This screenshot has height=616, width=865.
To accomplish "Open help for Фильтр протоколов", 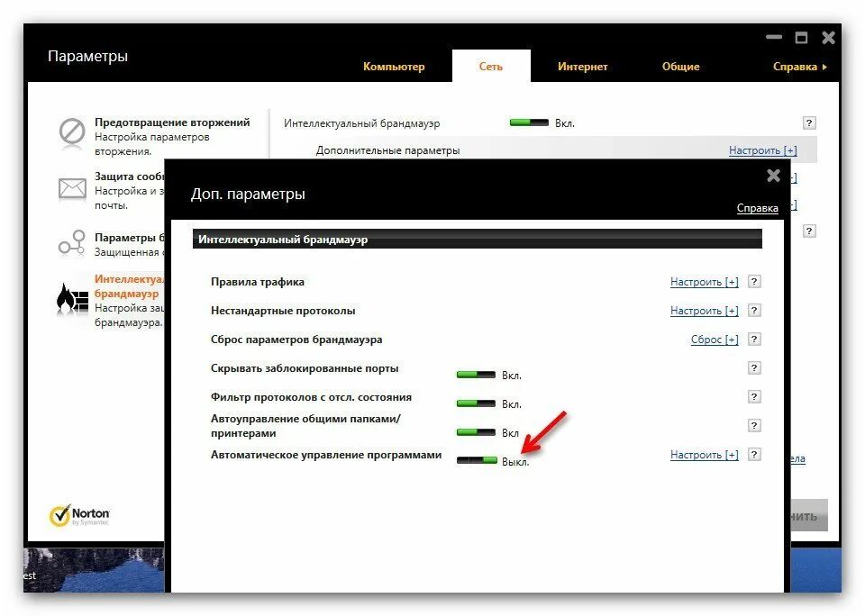I will (754, 396).
